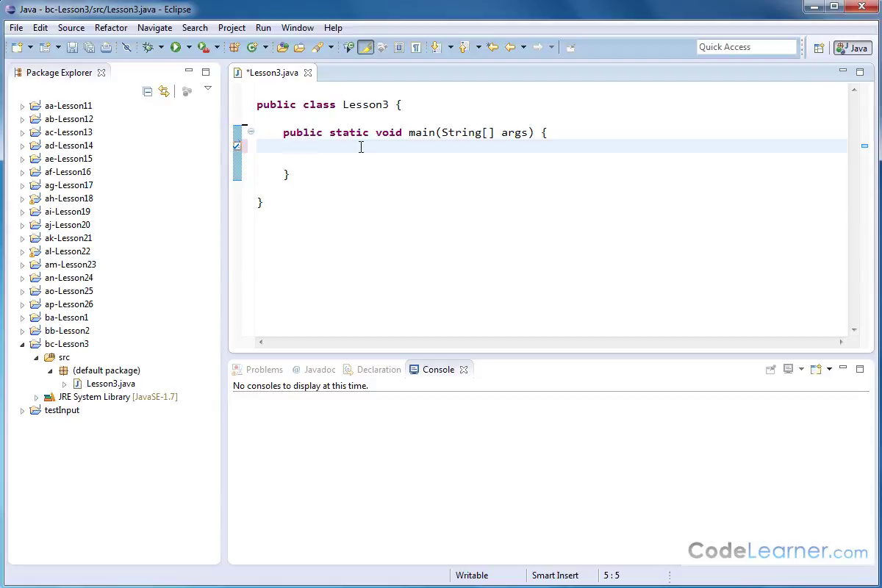Open the Help menu
Screen dimensions: 882x588
point(333,27)
